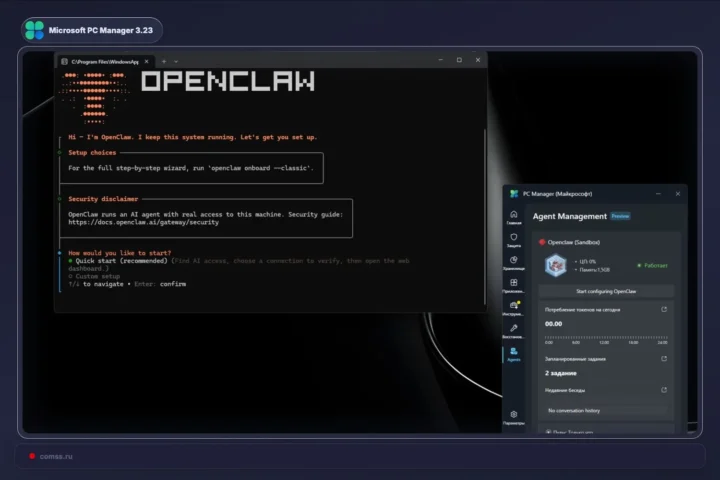Minimize the PC Manager window

(658, 194)
